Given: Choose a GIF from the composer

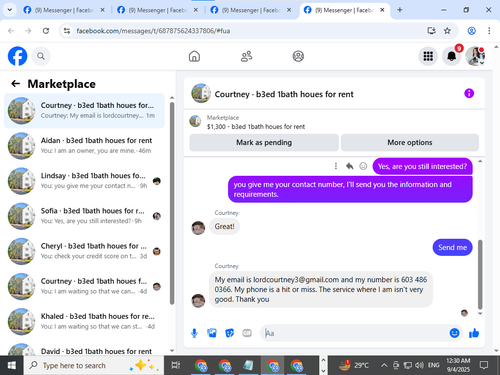Looking at the screenshot, I should pos(247,333).
